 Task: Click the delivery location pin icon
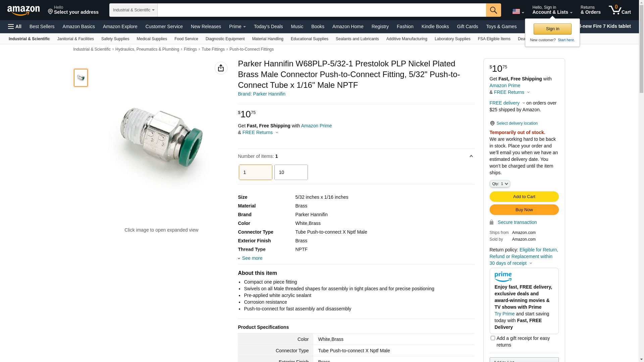point(492,124)
